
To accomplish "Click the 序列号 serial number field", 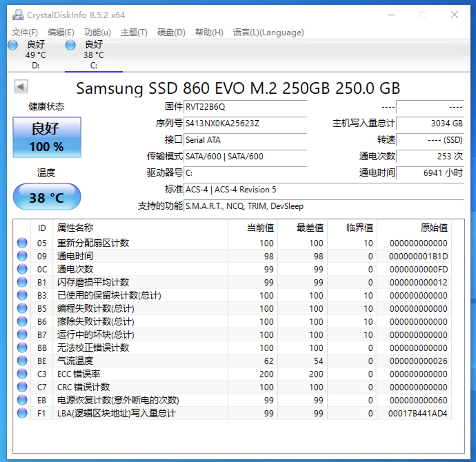I will click(245, 123).
